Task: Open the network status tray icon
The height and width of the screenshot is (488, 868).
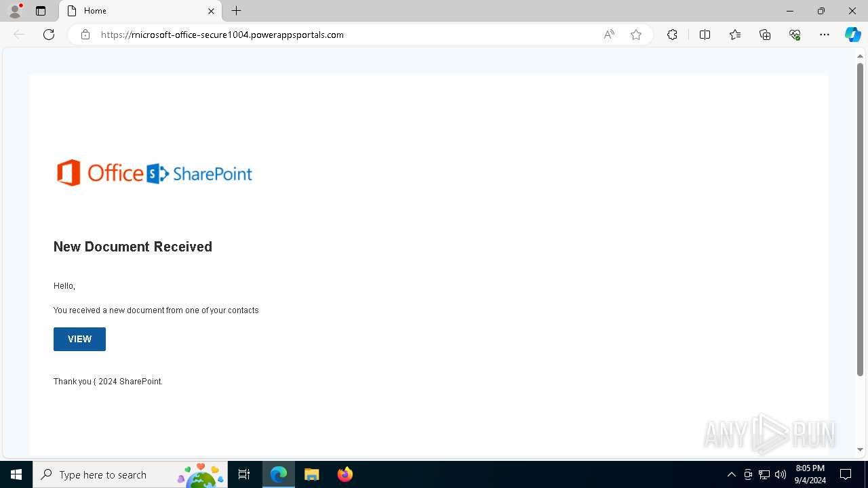Action: pyautogui.click(x=764, y=474)
